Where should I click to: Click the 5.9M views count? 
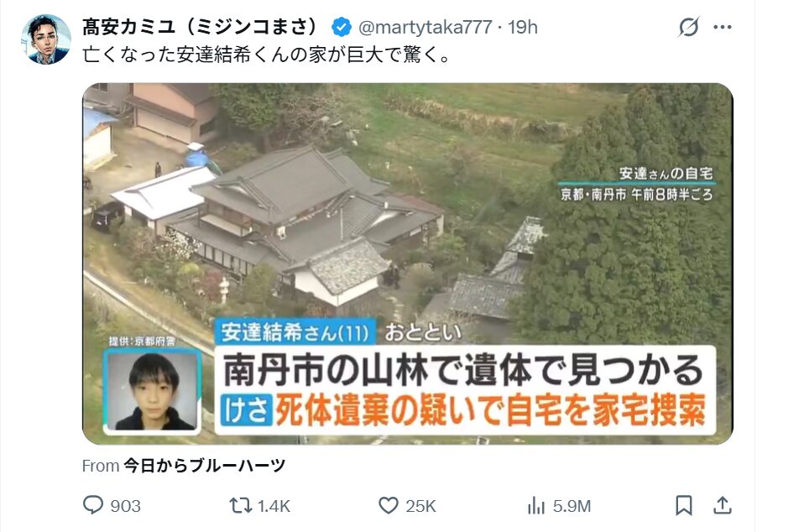tap(571, 506)
